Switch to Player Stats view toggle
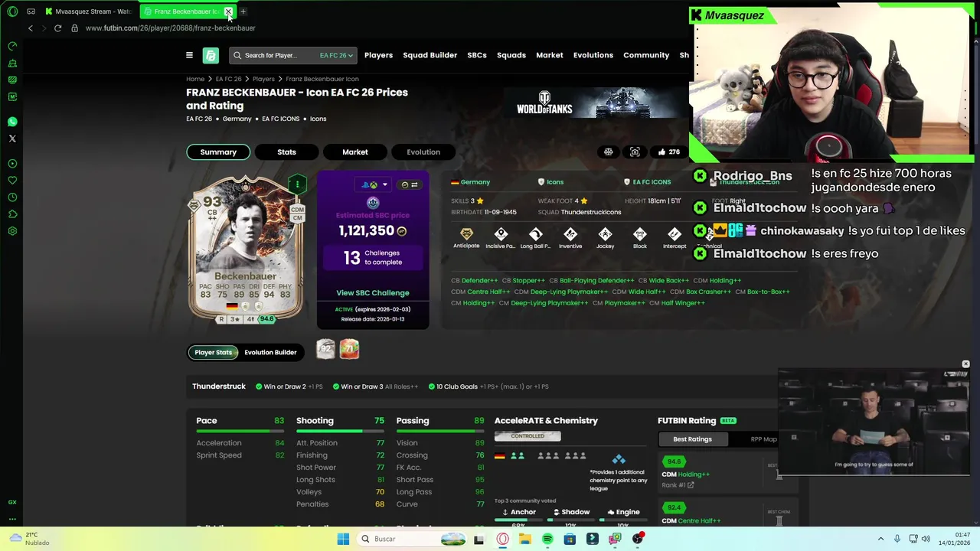Screen dimensions: 980x551 (x=213, y=352)
